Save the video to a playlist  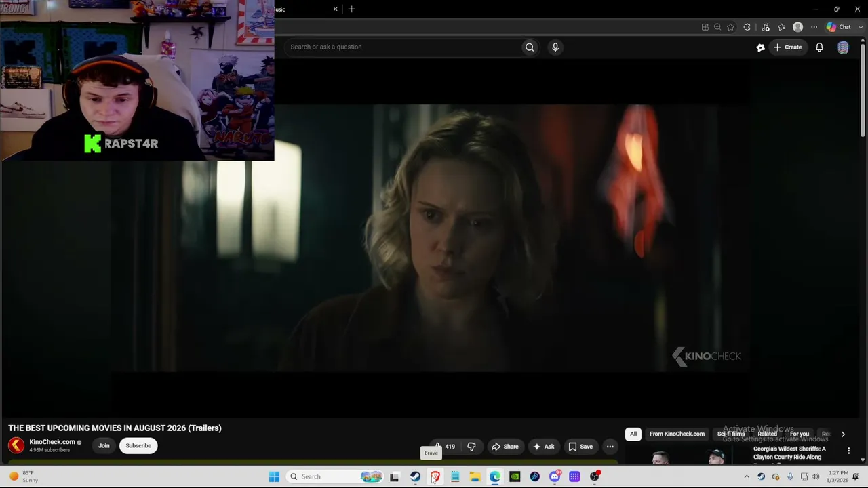pyautogui.click(x=580, y=447)
